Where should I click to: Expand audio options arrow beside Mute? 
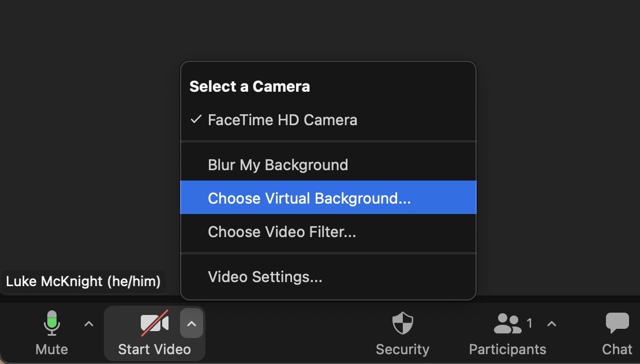pos(89,324)
